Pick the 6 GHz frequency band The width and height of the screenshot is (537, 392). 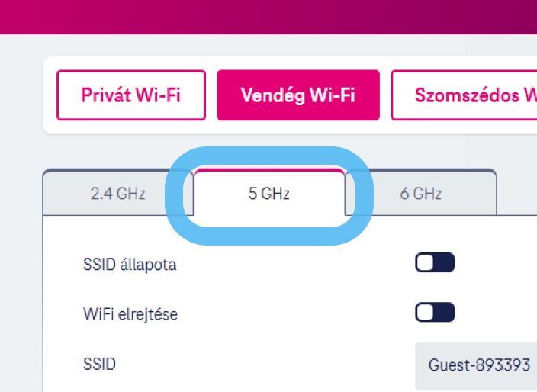[421, 194]
